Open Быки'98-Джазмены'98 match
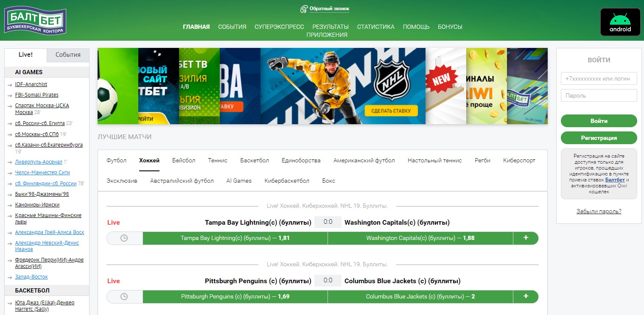 pyautogui.click(x=42, y=194)
